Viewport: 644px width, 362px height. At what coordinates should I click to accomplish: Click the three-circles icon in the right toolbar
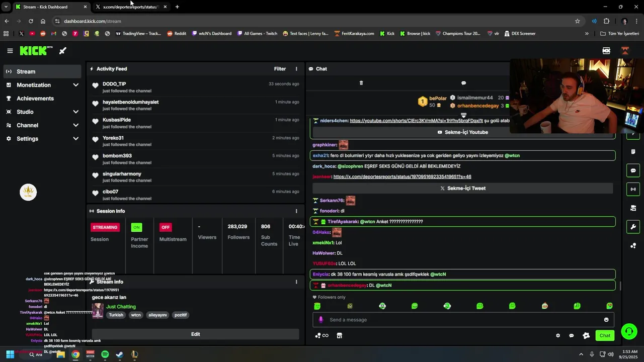[x=633, y=245]
